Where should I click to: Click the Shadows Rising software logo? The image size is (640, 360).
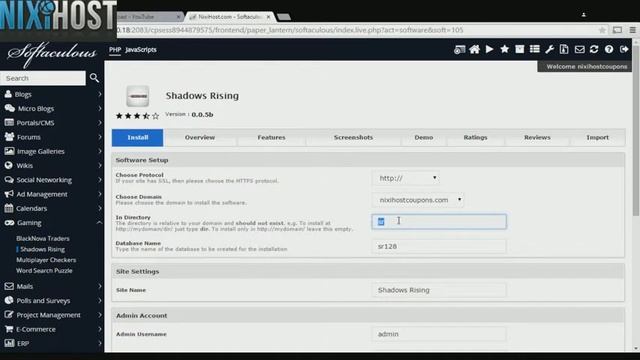coord(138,96)
